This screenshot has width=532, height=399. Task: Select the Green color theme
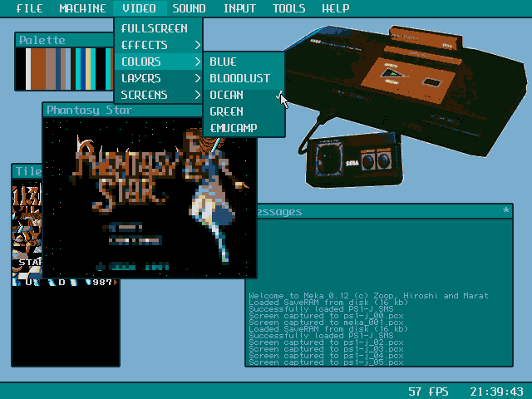[x=244, y=111]
